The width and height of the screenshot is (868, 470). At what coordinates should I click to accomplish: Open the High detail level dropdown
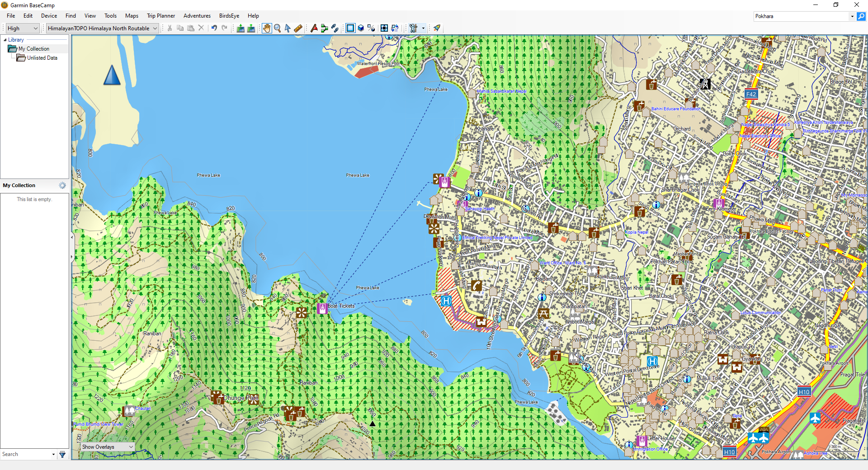tap(23, 28)
